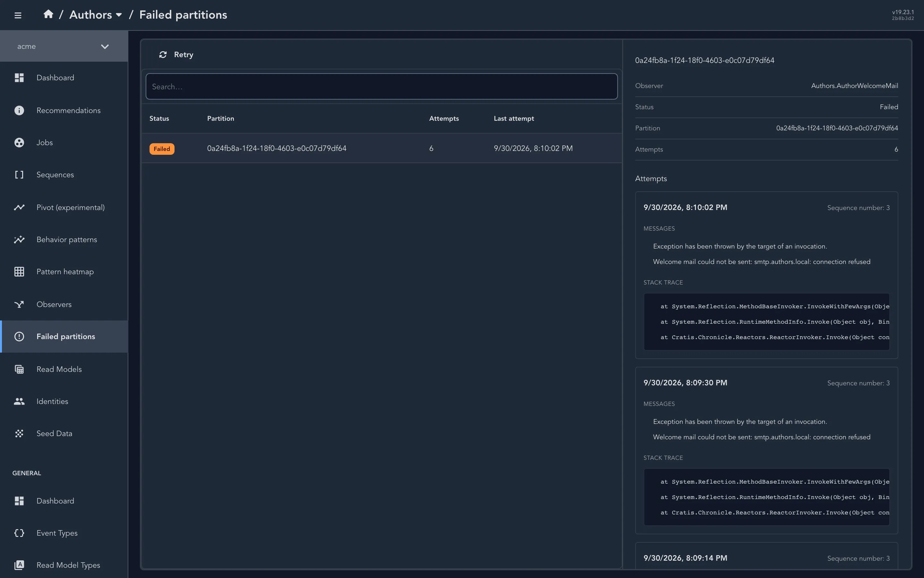Click Status Failed value in details
Viewport: 924px width, 578px height.
889,107
